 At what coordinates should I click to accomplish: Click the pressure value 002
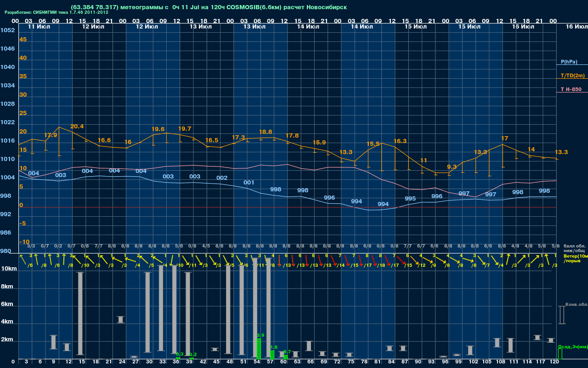(222, 178)
